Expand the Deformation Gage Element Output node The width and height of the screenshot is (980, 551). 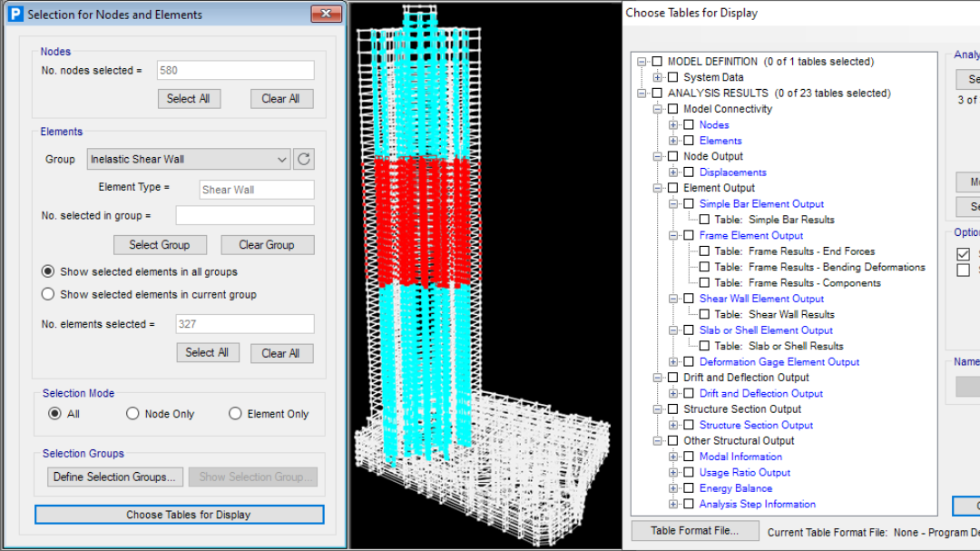(x=673, y=362)
